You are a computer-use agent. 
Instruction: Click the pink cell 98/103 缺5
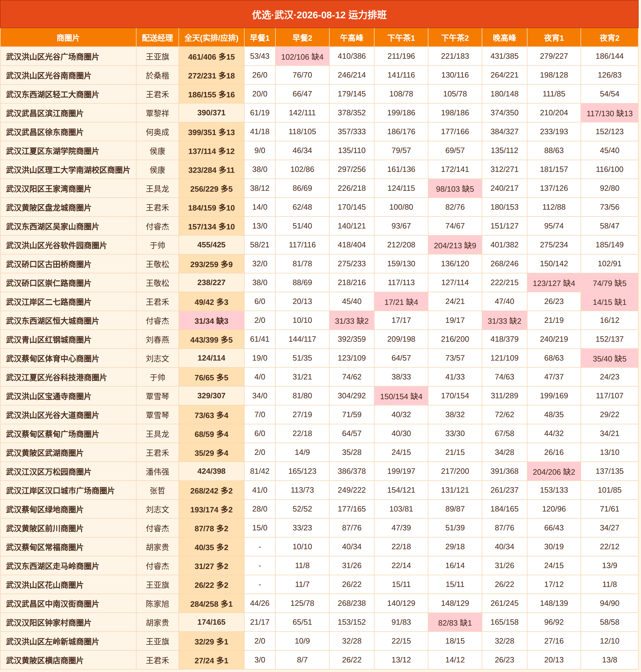pos(455,189)
